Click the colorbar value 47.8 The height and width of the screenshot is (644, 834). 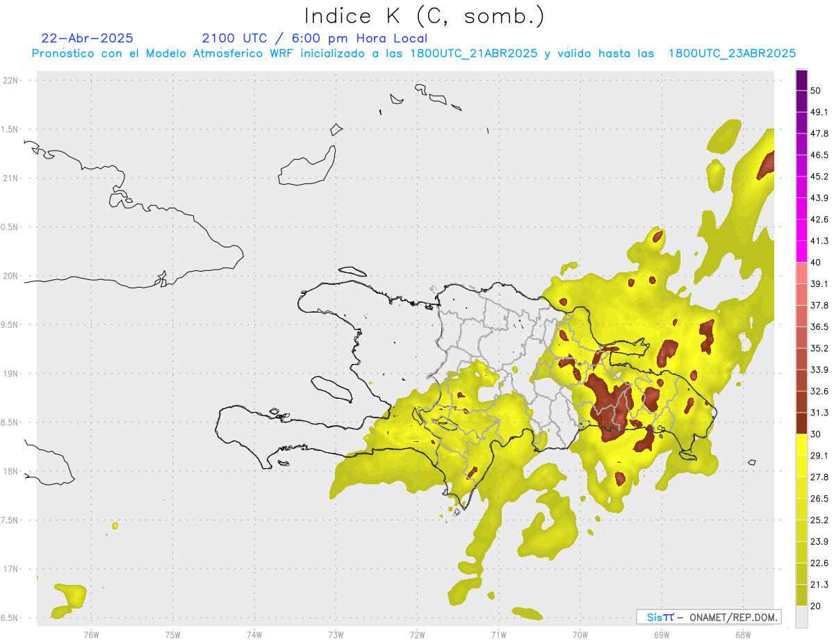(x=819, y=133)
